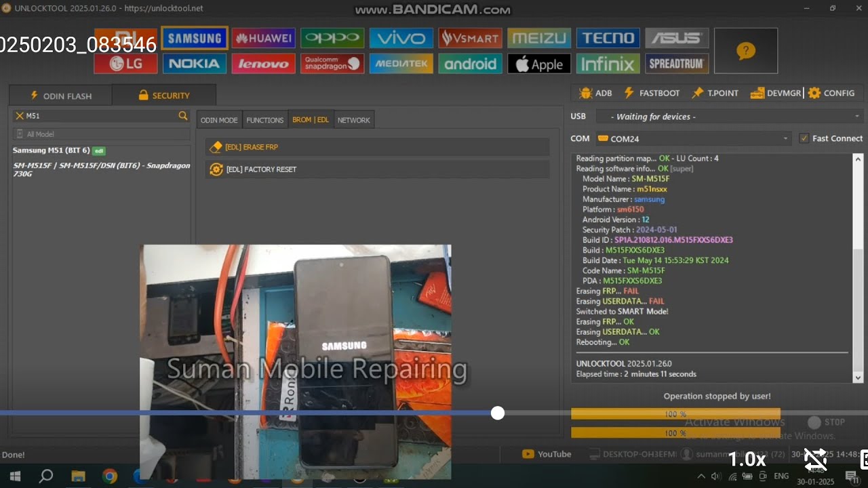Open the ODIN MODE sub-tab
The image size is (868, 488).
219,120
